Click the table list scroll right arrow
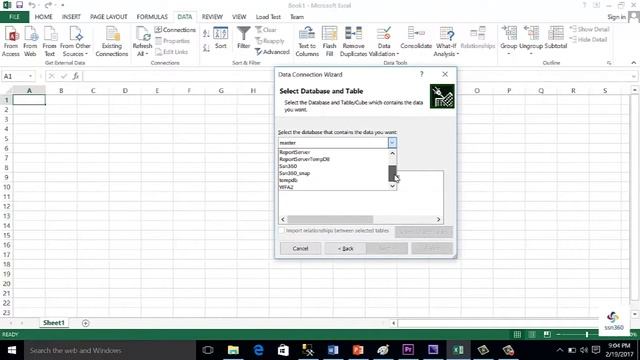 point(438,219)
